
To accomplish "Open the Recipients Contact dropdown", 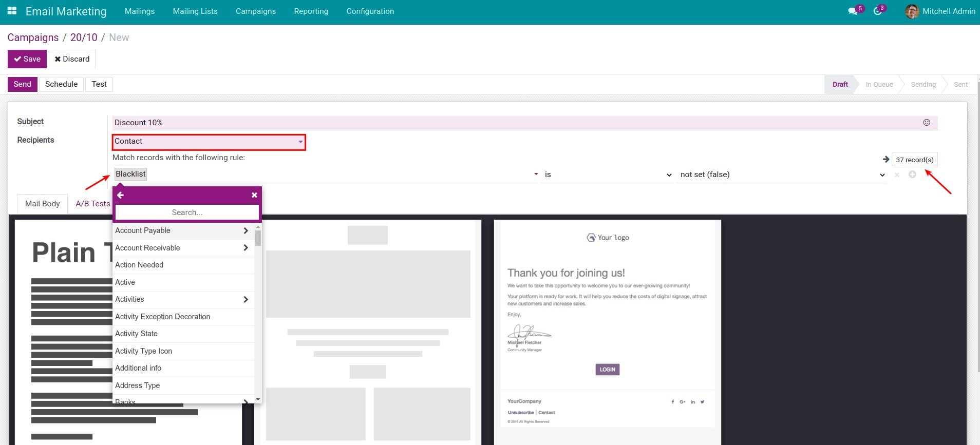I will pos(209,142).
